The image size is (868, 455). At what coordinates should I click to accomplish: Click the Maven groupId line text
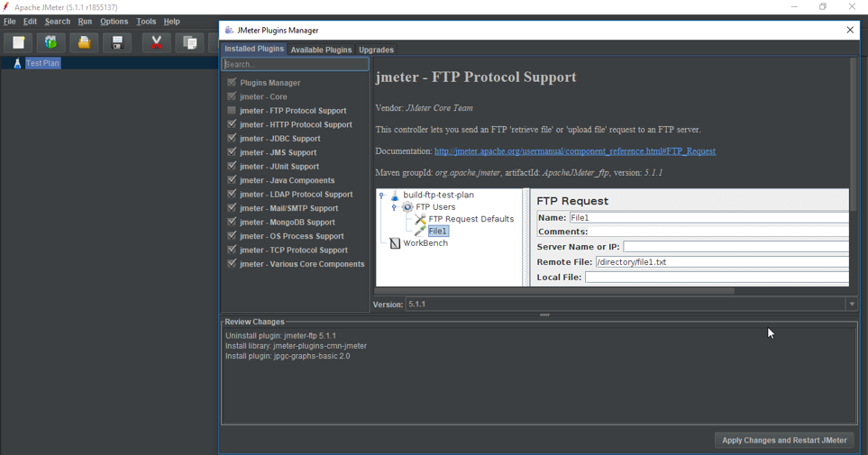point(518,173)
